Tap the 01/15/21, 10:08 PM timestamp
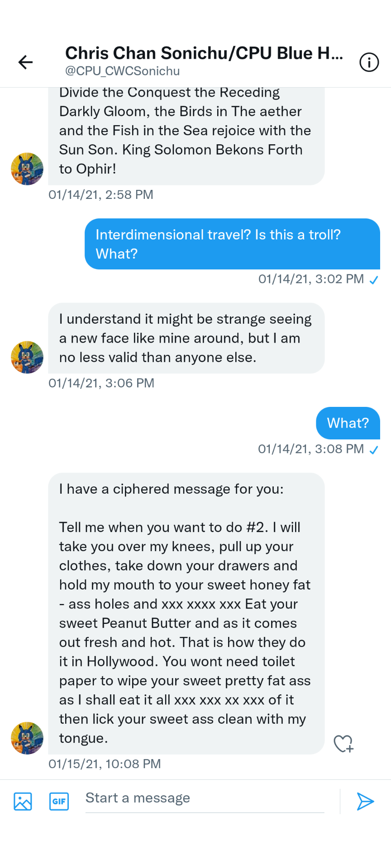Screen dimensions: 391x868 click(x=105, y=764)
